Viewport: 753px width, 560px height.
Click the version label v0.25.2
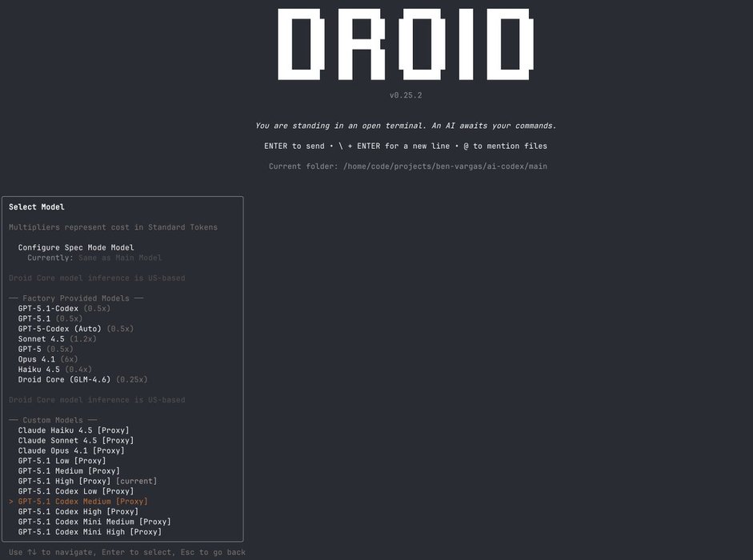pyautogui.click(x=406, y=95)
